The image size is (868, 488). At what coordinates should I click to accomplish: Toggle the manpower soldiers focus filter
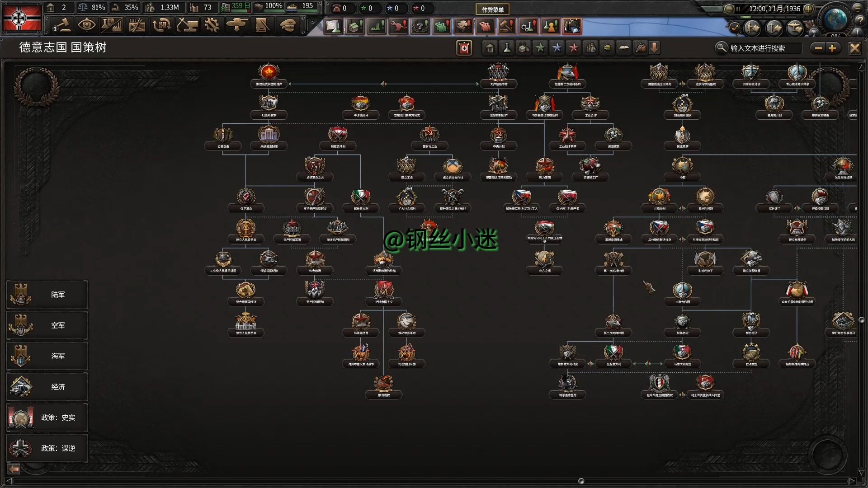[590, 48]
